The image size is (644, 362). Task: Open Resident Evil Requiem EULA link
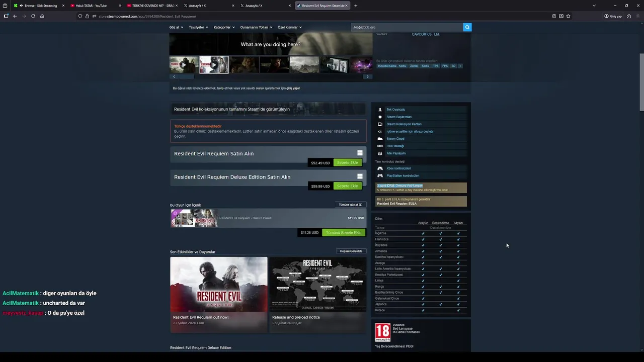click(397, 204)
